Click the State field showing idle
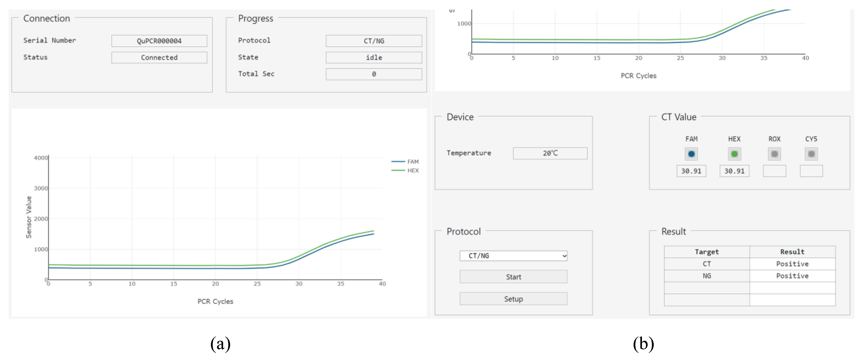Image resolution: width=868 pixels, height=360 pixels. point(374,58)
